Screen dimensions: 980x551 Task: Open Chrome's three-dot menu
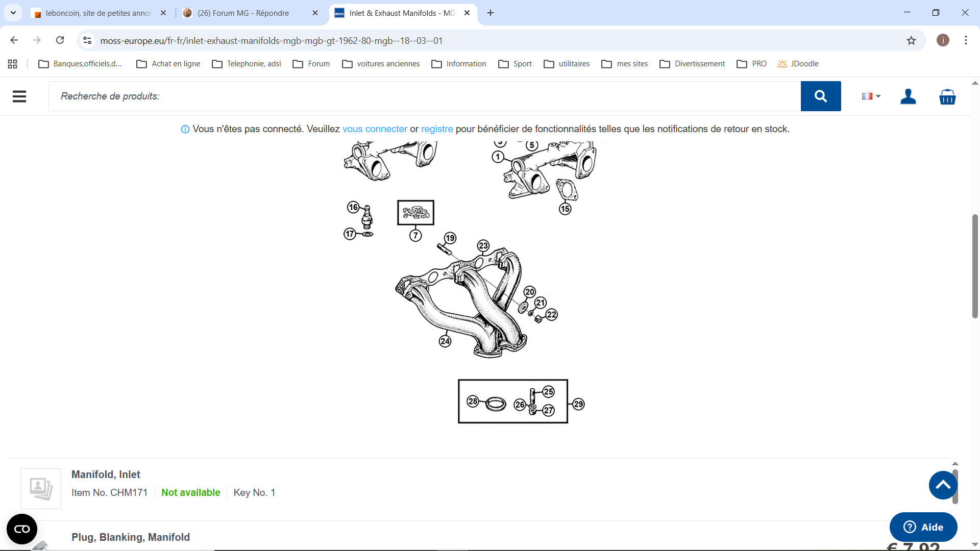[x=966, y=40]
